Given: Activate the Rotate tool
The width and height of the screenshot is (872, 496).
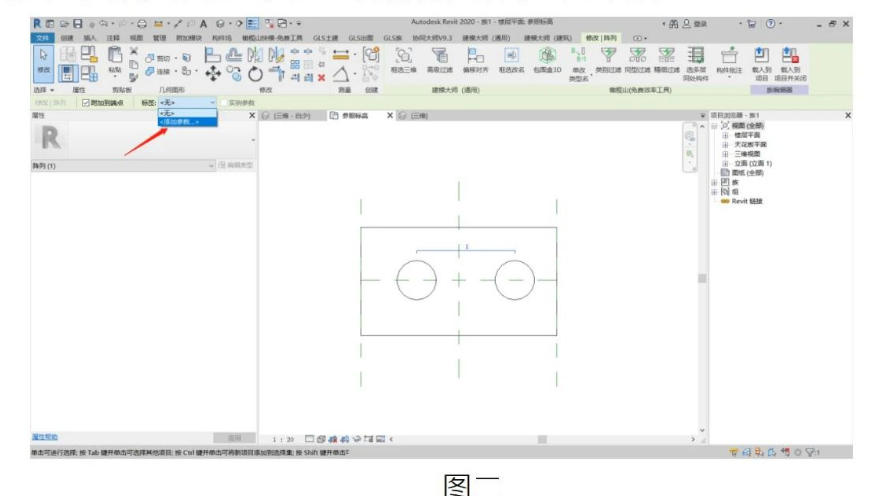Looking at the screenshot, I should click(x=255, y=73).
